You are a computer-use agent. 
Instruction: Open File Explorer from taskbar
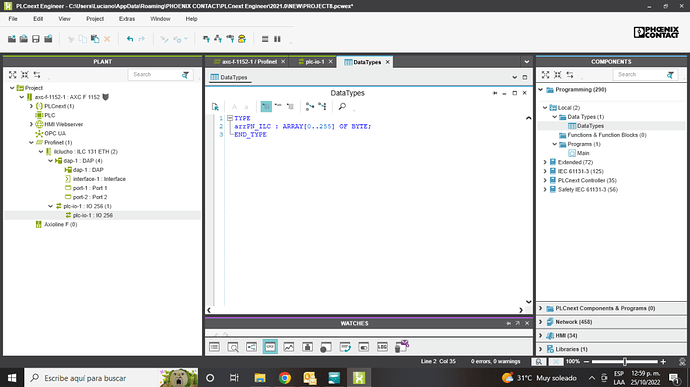(260, 378)
